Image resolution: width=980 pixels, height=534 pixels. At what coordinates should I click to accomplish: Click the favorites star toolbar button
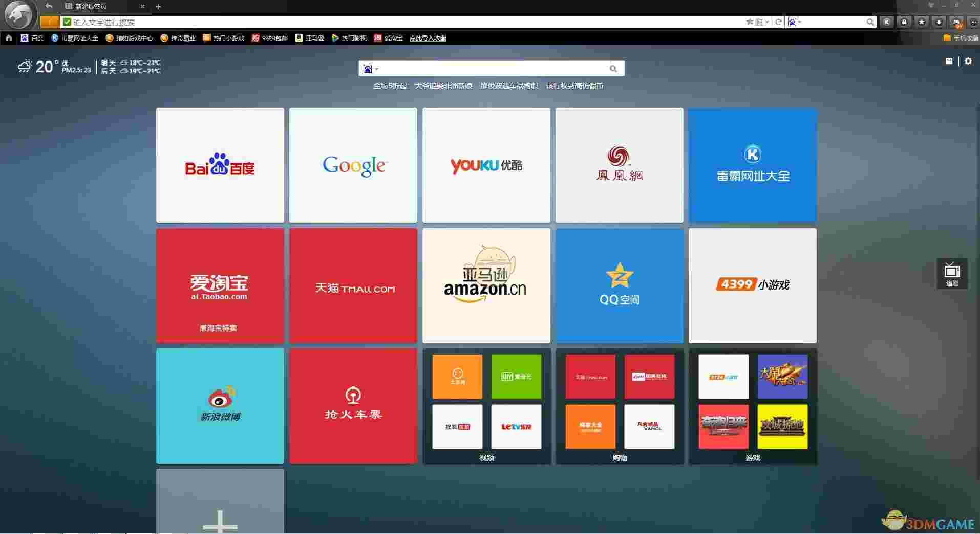click(x=922, y=22)
